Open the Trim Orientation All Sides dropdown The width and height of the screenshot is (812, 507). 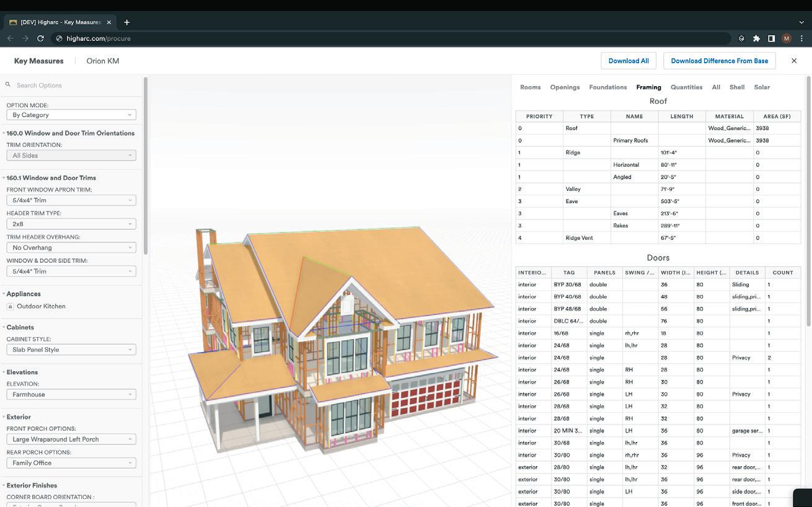click(71, 156)
